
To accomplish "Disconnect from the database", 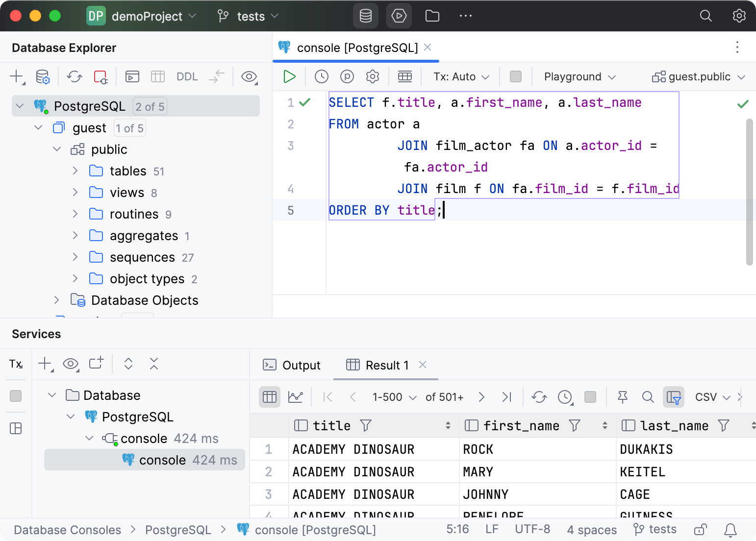I will tap(100, 76).
